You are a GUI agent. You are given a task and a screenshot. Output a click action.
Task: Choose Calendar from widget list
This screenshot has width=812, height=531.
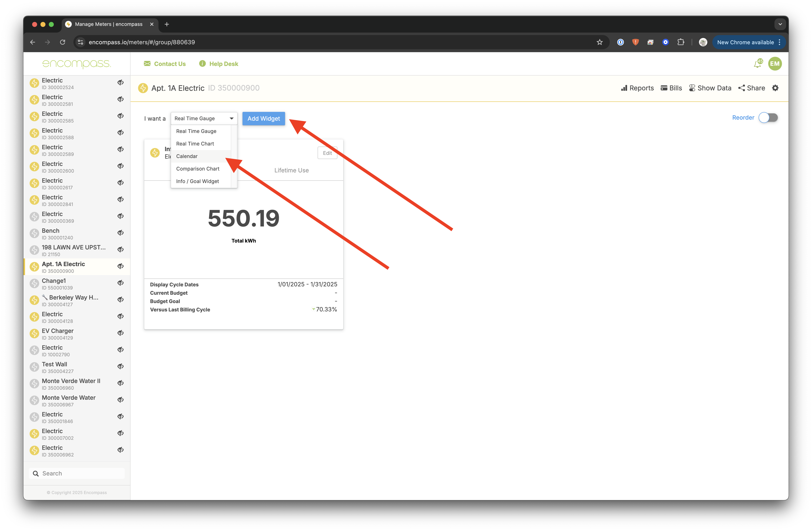[x=187, y=156]
